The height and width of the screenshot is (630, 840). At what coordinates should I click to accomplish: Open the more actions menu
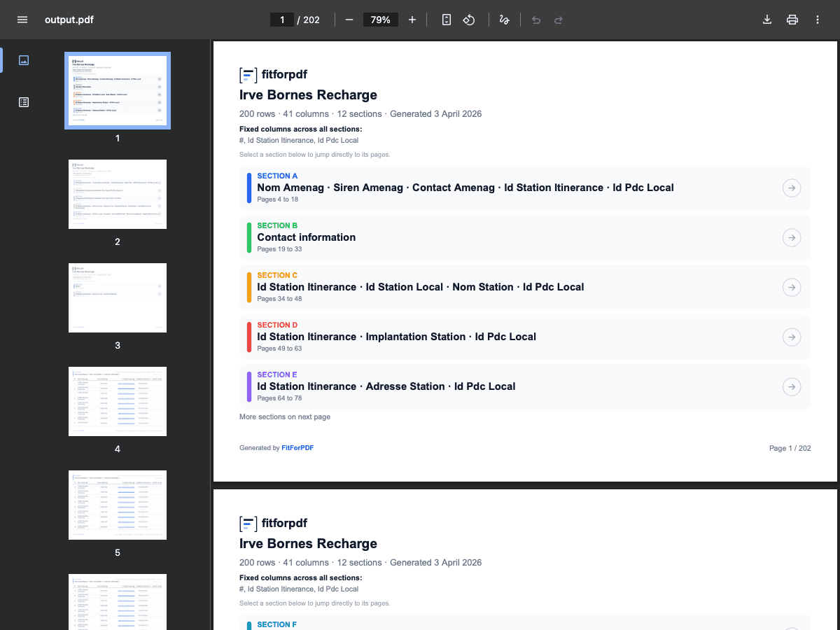[x=818, y=20]
